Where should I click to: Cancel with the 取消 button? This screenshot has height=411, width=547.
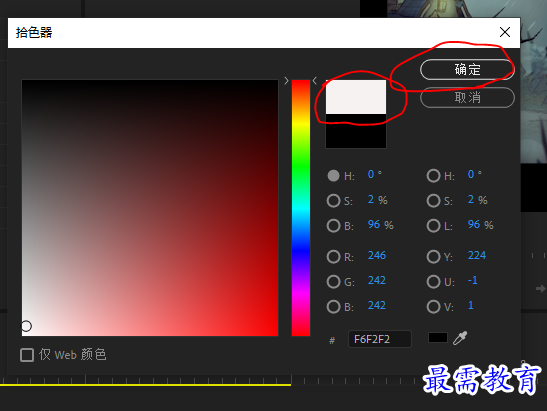pyautogui.click(x=467, y=97)
